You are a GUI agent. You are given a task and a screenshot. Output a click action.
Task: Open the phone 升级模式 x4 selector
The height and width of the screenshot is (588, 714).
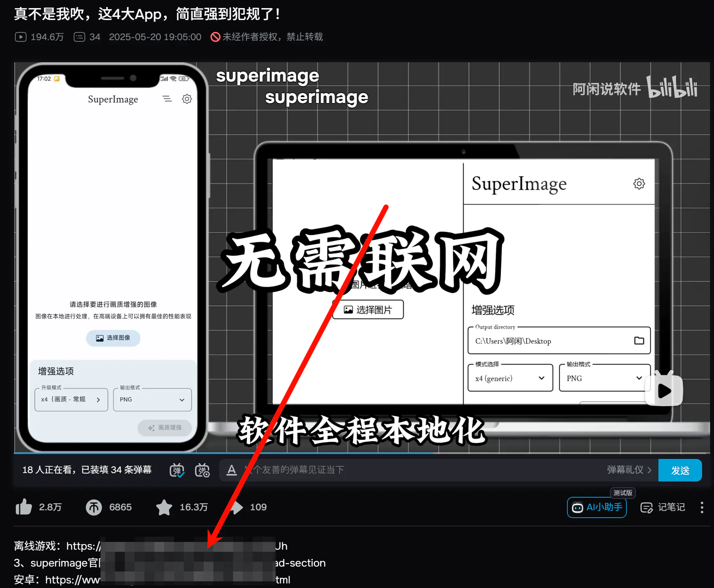71,400
